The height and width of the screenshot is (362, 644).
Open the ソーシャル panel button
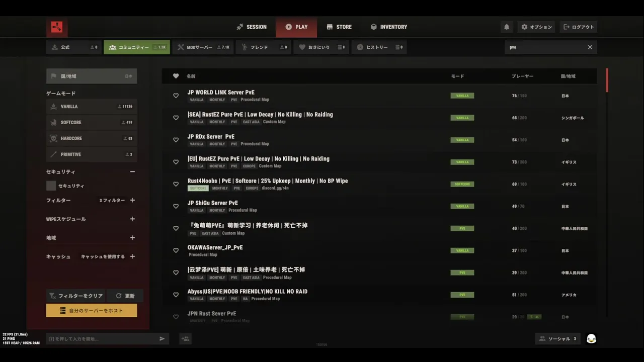558,339
